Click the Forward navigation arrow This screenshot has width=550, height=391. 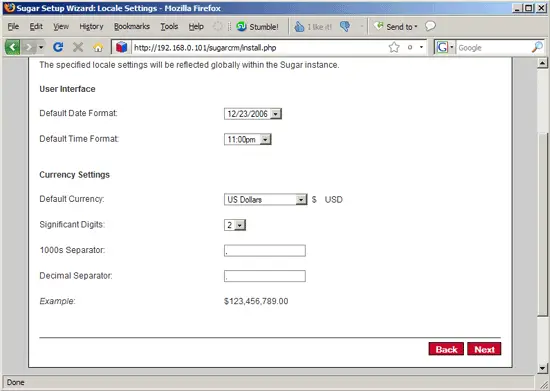coord(29,47)
